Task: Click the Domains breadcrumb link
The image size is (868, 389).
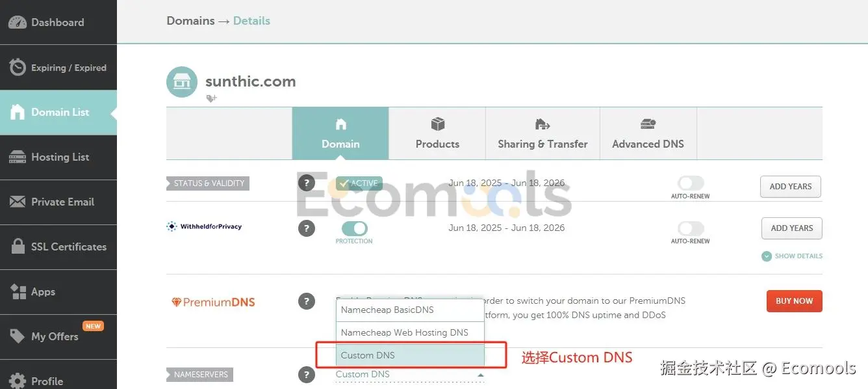Action: tap(190, 21)
